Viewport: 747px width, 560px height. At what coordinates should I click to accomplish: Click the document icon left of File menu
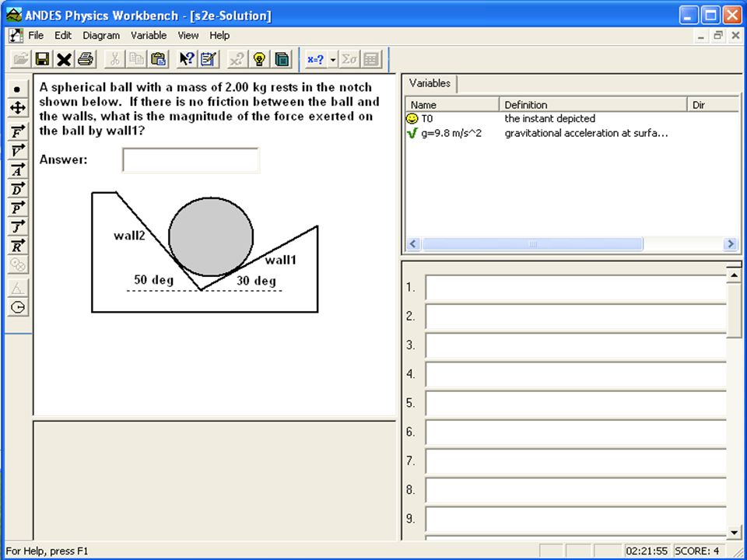(x=16, y=36)
